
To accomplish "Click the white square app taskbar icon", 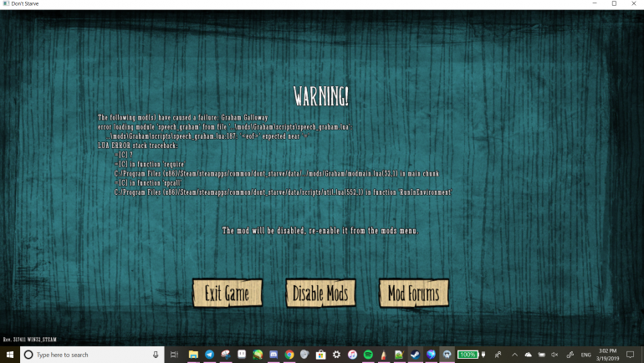I will click(242, 355).
